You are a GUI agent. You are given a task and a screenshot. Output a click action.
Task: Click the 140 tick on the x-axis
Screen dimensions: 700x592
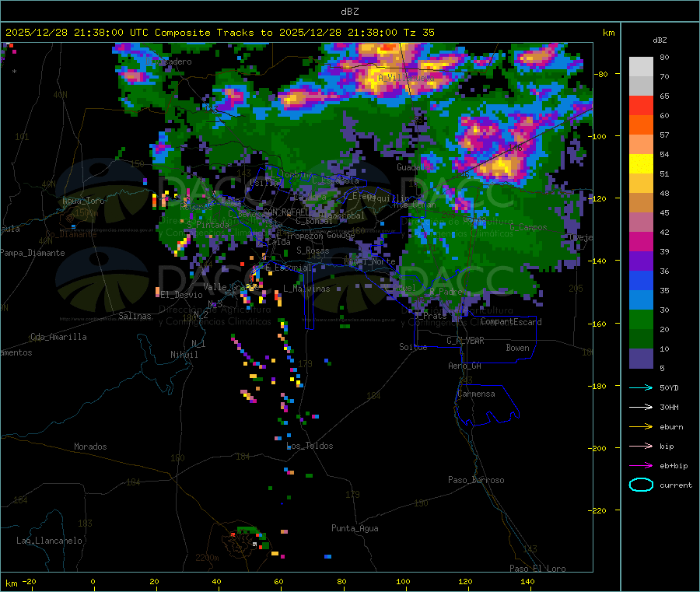pos(527,581)
